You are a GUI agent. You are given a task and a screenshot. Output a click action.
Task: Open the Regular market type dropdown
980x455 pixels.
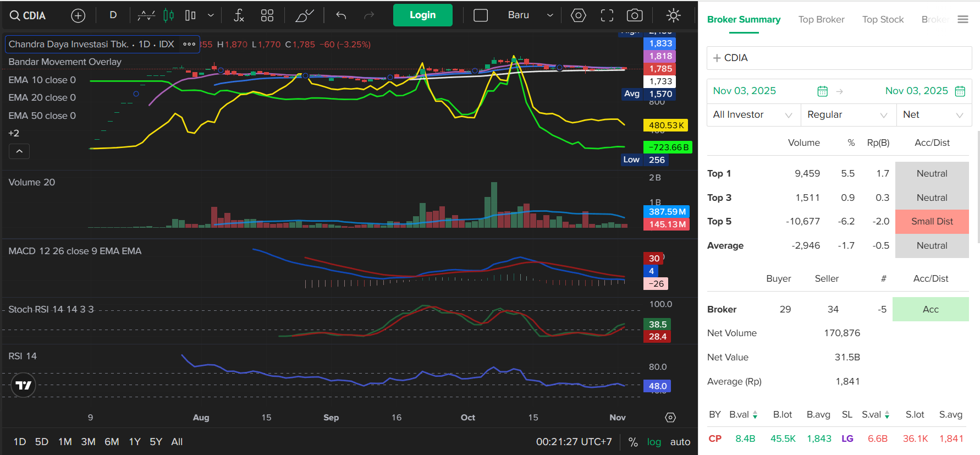point(847,114)
